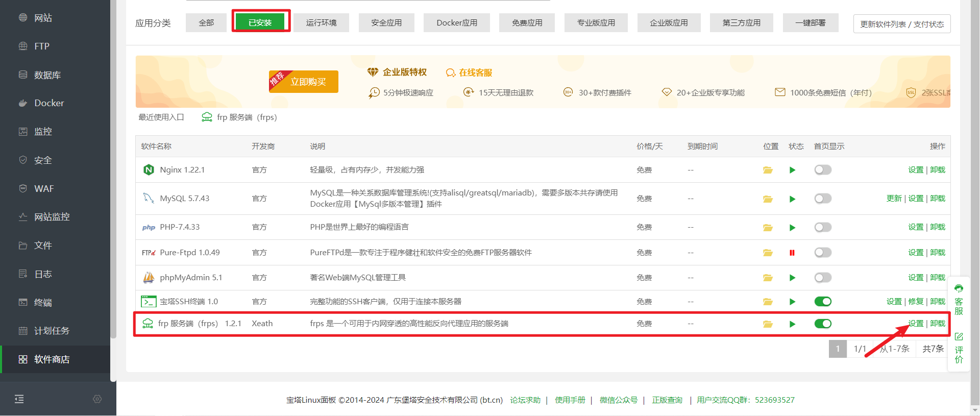Click 更新软件列表 / 支付状态 button
This screenshot has width=980, height=416.
pyautogui.click(x=902, y=24)
